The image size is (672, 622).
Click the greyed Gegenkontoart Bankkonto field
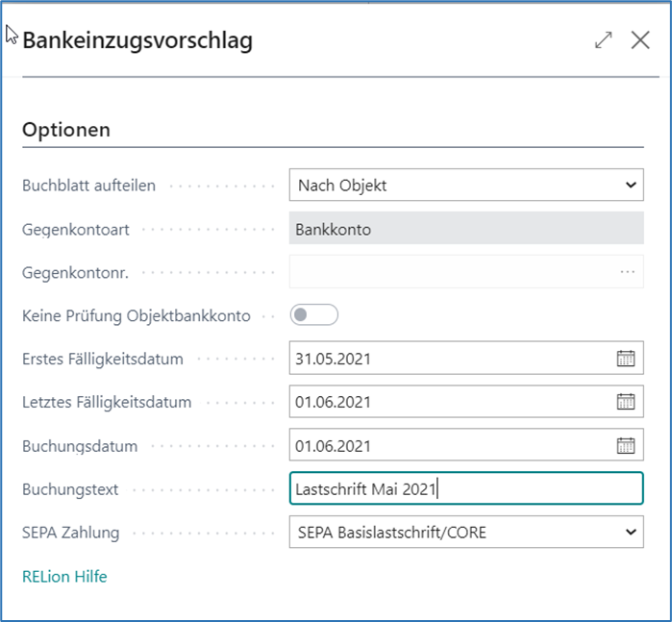tap(466, 229)
